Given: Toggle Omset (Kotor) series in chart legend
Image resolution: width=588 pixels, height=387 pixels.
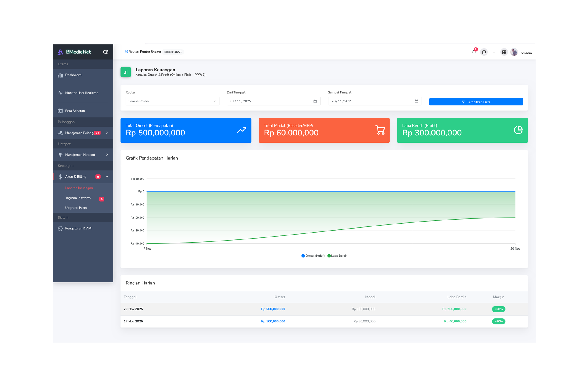Looking at the screenshot, I should pyautogui.click(x=313, y=256).
